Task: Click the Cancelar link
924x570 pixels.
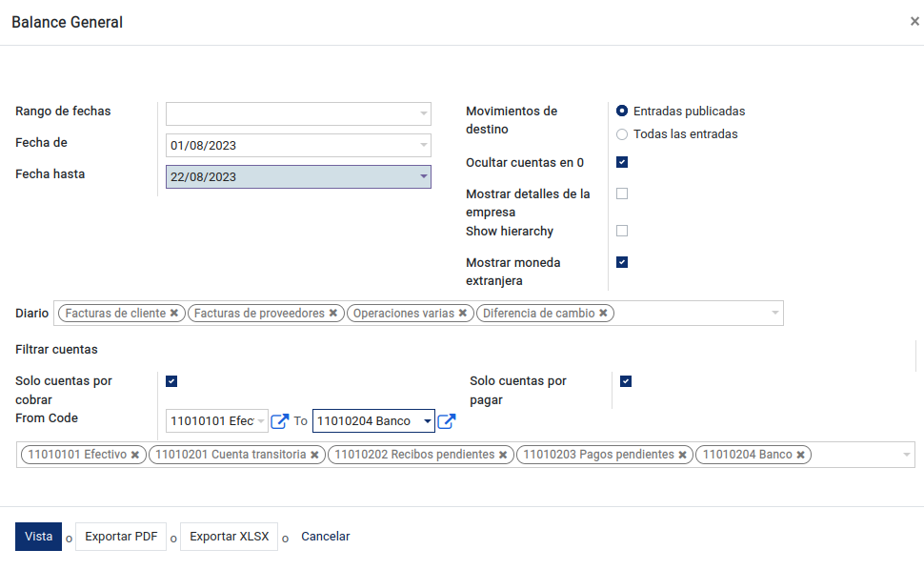Action: coord(325,537)
